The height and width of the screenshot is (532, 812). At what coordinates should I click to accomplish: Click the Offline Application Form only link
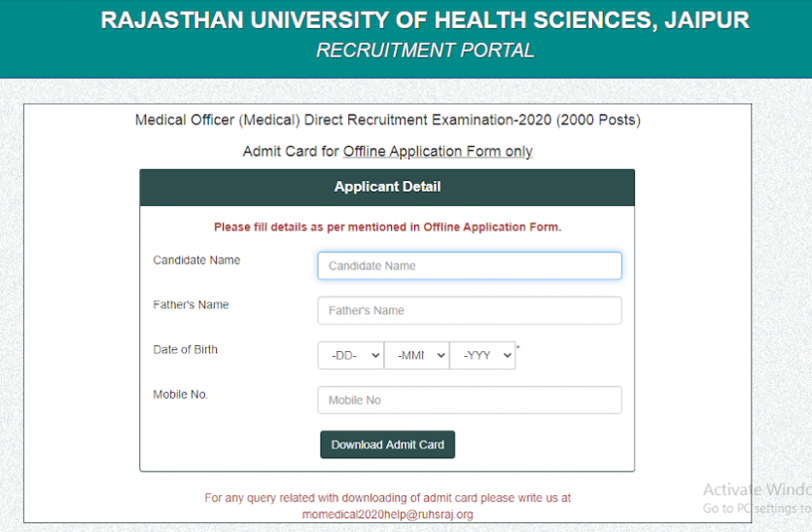[x=438, y=152]
